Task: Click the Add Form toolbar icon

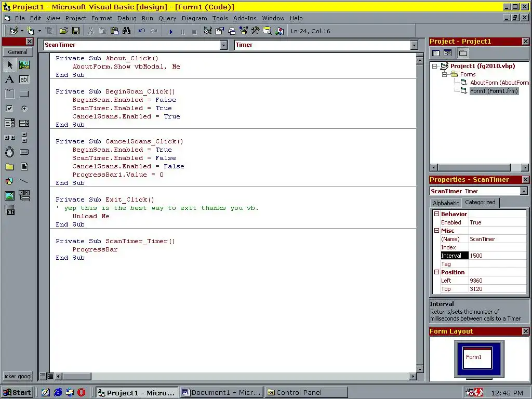Action: click(x=31, y=31)
